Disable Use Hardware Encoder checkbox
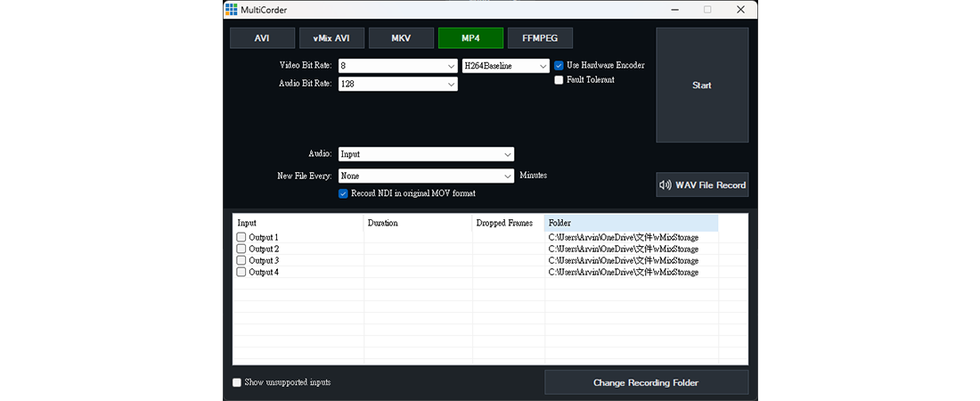Image resolution: width=980 pixels, height=401 pixels. tap(559, 65)
